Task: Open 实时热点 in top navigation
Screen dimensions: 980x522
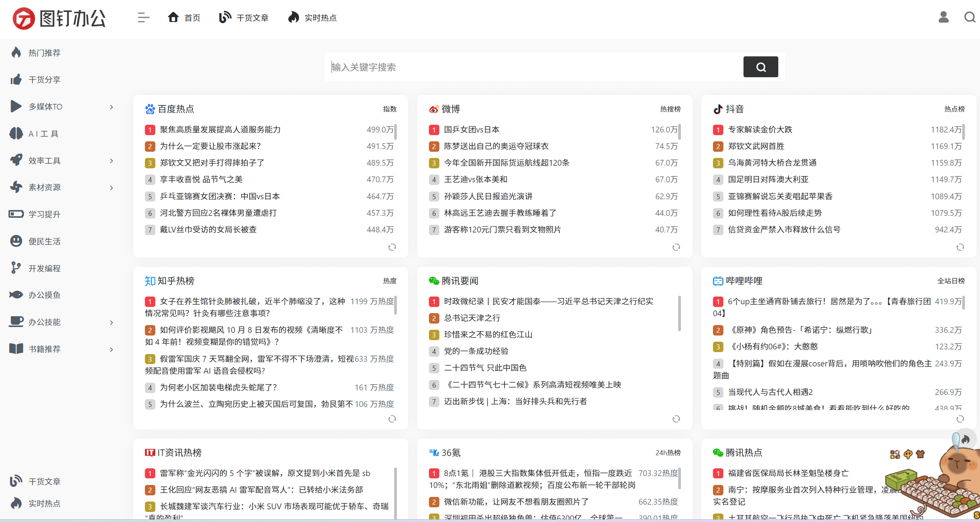Action: (x=312, y=18)
